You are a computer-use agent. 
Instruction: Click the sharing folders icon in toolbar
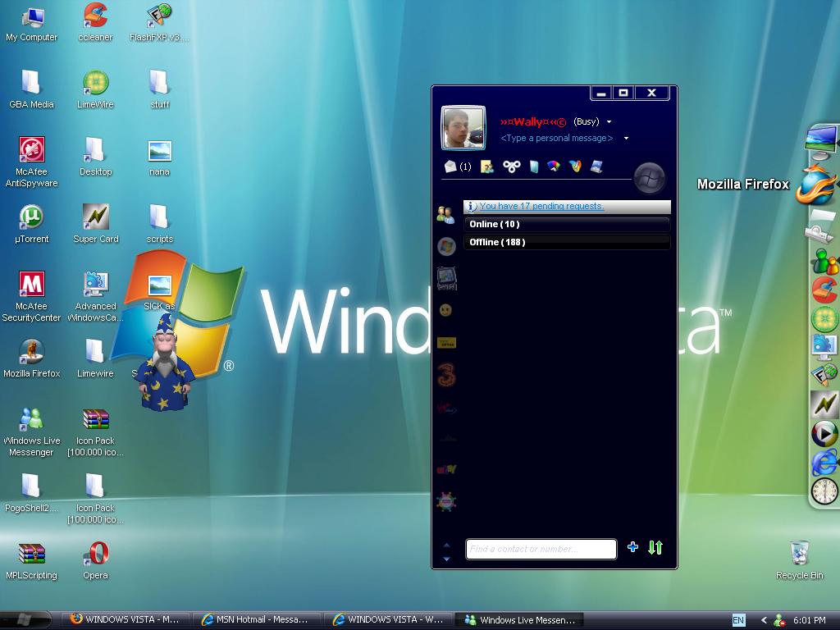pyautogui.click(x=486, y=167)
